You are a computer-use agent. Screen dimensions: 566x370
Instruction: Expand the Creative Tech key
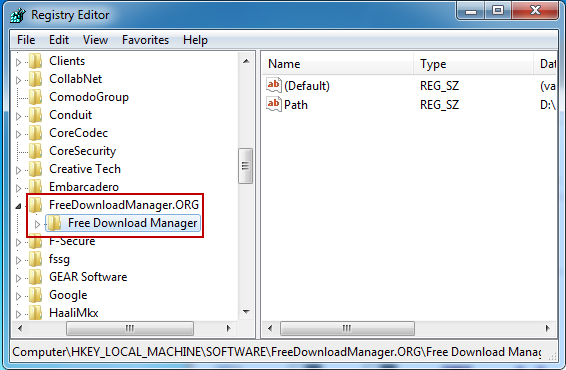pyautogui.click(x=18, y=170)
